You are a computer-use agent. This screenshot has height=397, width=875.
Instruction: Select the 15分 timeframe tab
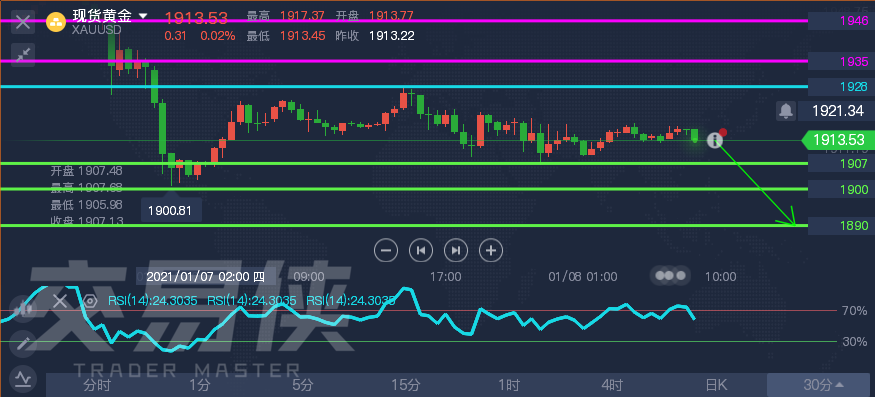pos(406,385)
